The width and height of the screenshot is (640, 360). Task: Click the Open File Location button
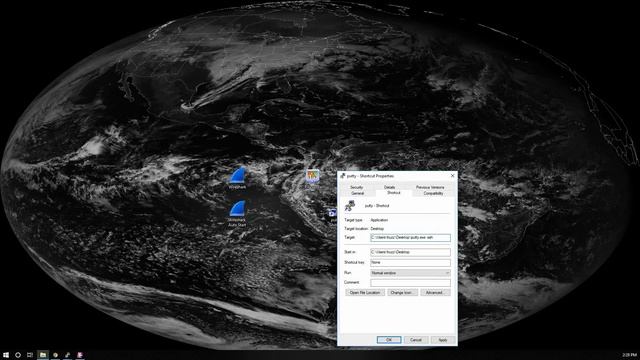tap(365, 293)
